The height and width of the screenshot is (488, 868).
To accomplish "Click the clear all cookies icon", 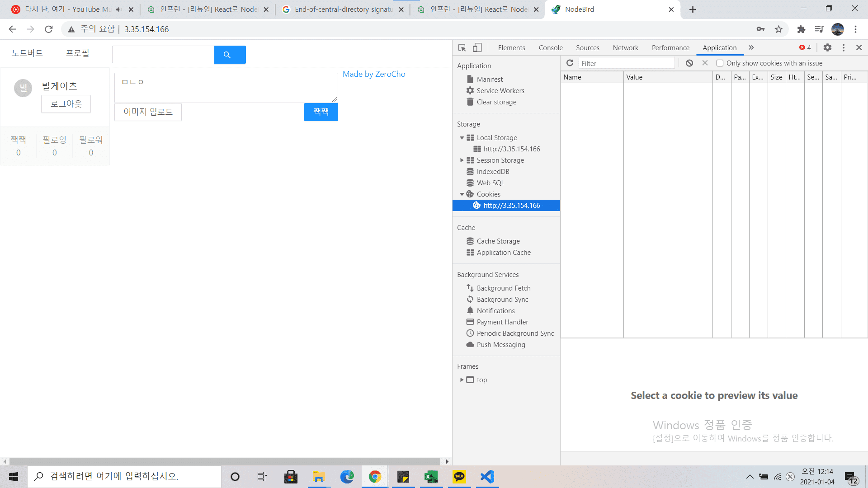I will pos(689,63).
